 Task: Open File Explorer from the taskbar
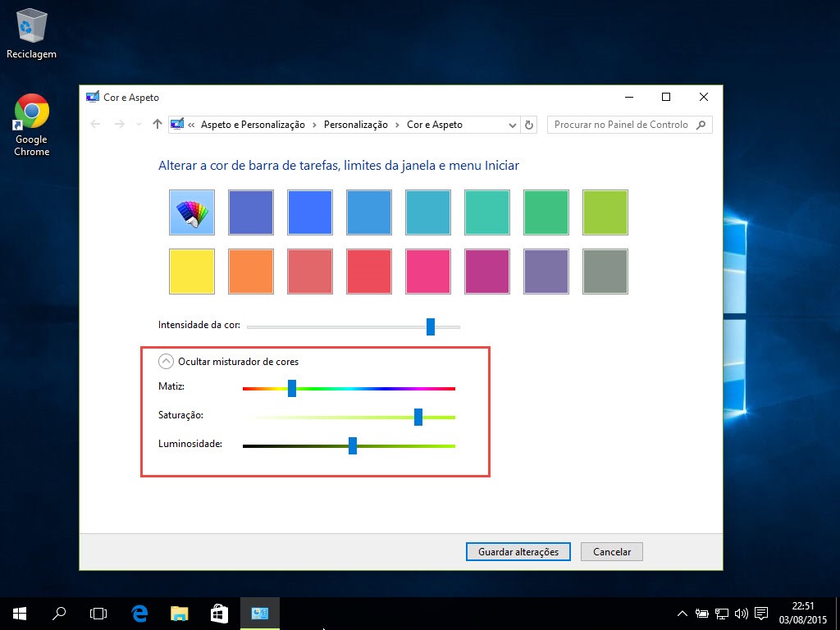[180, 613]
